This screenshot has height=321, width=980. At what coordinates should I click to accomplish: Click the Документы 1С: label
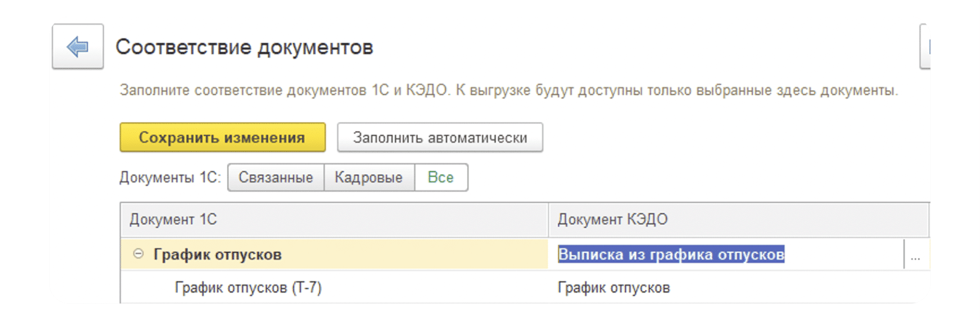170,177
